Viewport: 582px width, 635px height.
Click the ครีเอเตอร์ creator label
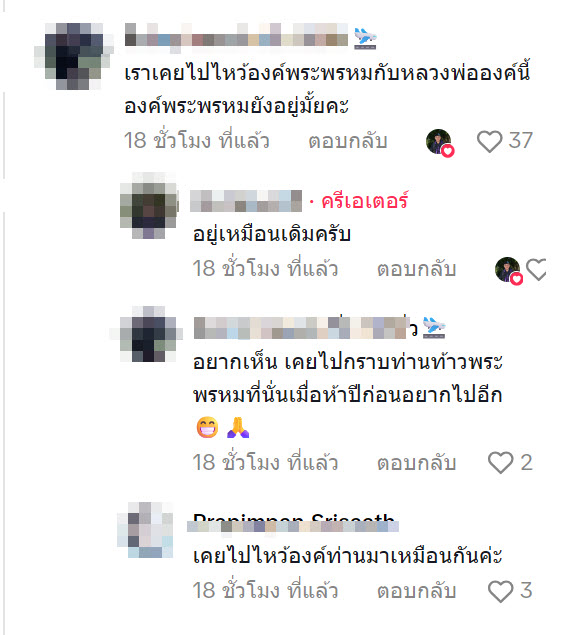pos(365,201)
